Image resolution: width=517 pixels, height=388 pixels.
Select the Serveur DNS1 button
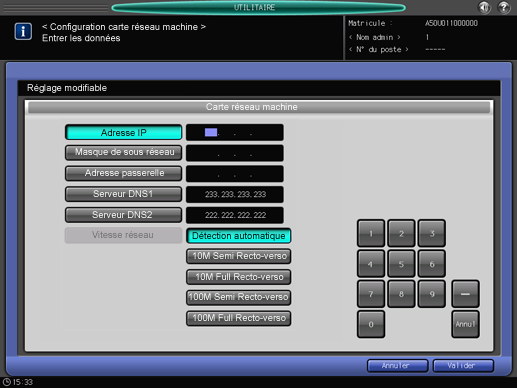(x=123, y=194)
